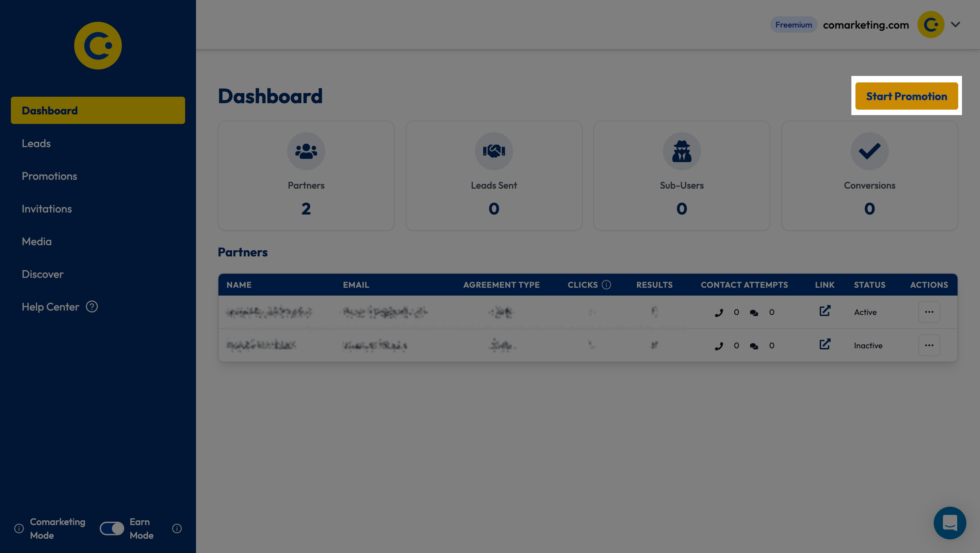Image resolution: width=980 pixels, height=553 pixels.
Task: Click the Clicks column info icon
Action: click(x=606, y=285)
